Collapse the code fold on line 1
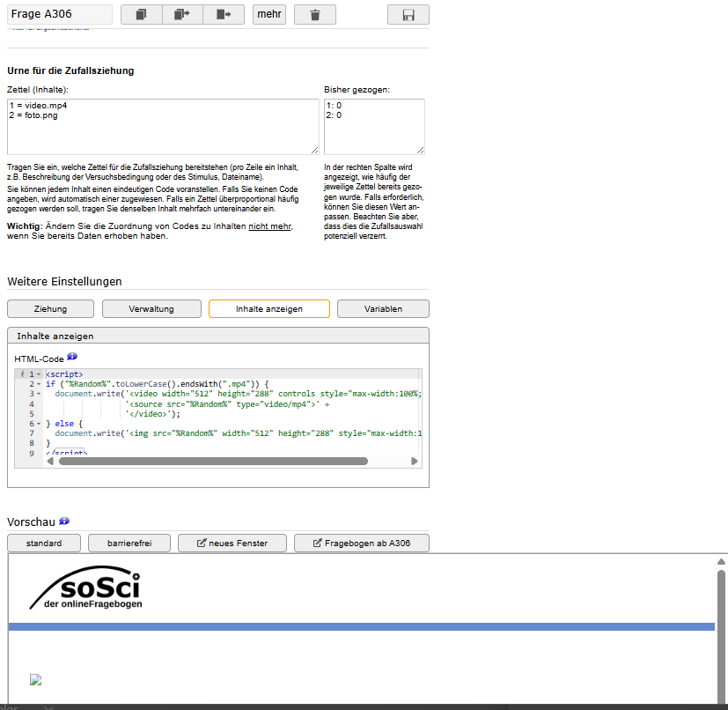The image size is (728, 710). (x=40, y=374)
